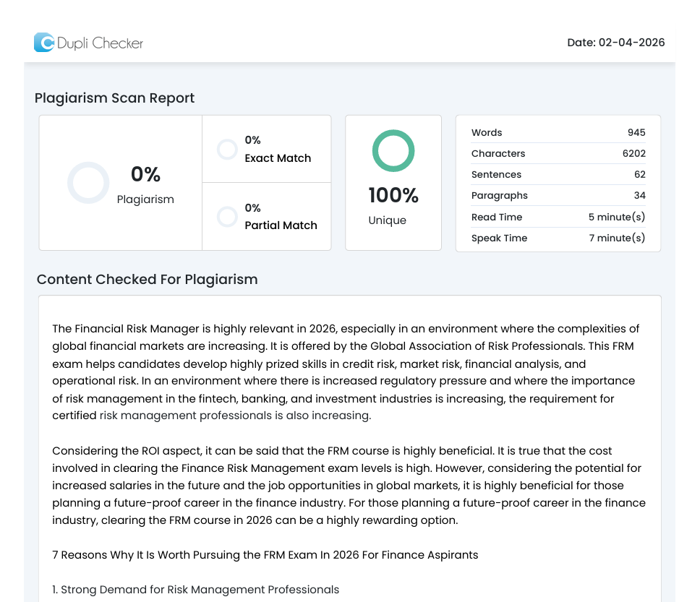Click the 7 Reasons Why heading line
This screenshot has height=602, width=700.
[x=265, y=555]
